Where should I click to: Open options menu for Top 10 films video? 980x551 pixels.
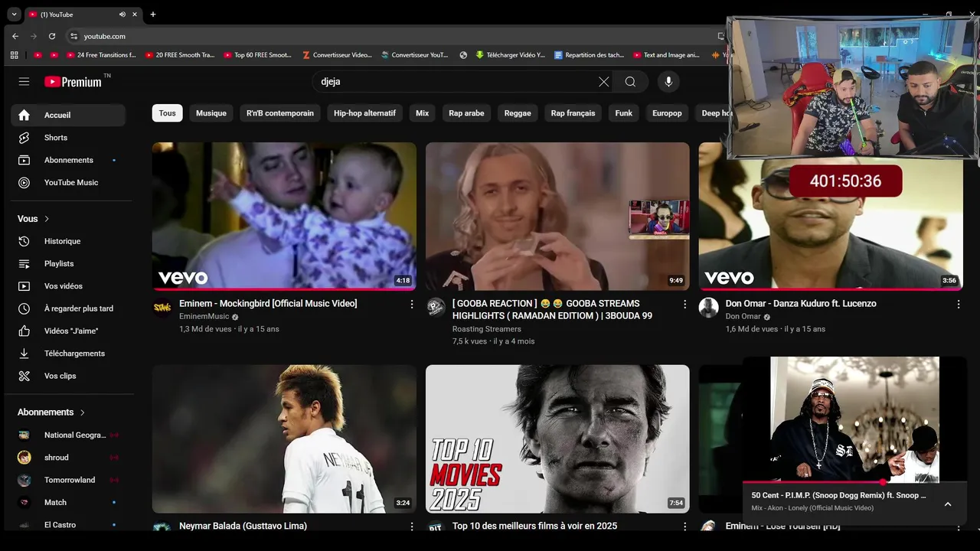pos(685,527)
